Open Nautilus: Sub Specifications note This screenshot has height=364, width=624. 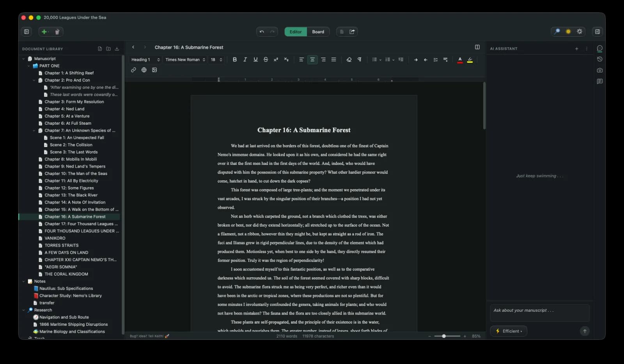click(66, 288)
